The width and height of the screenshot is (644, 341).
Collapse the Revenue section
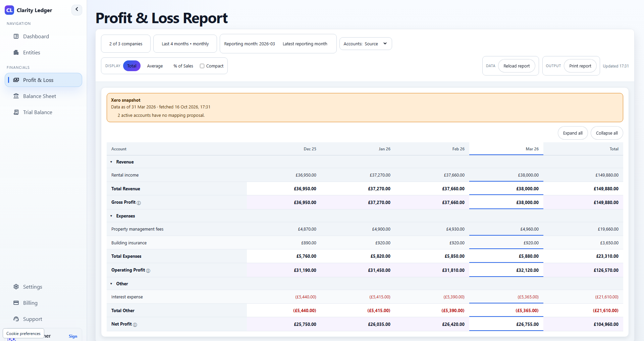(111, 162)
